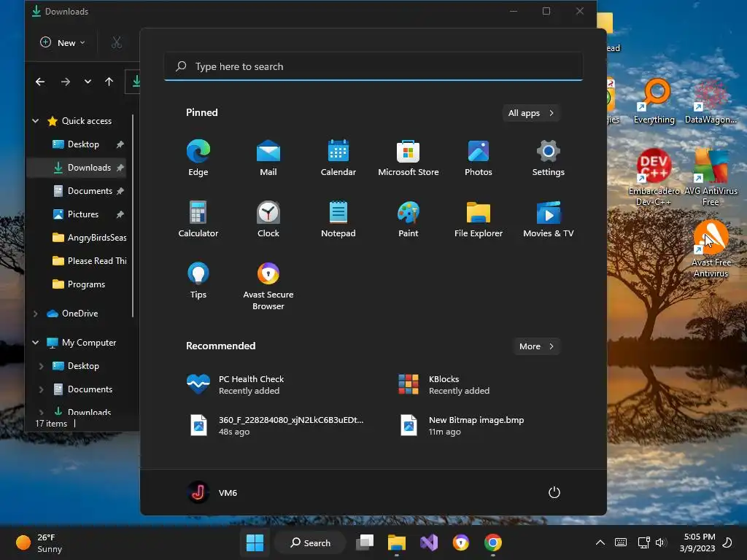Open the 26°F Sunny weather widget

pyautogui.click(x=39, y=542)
